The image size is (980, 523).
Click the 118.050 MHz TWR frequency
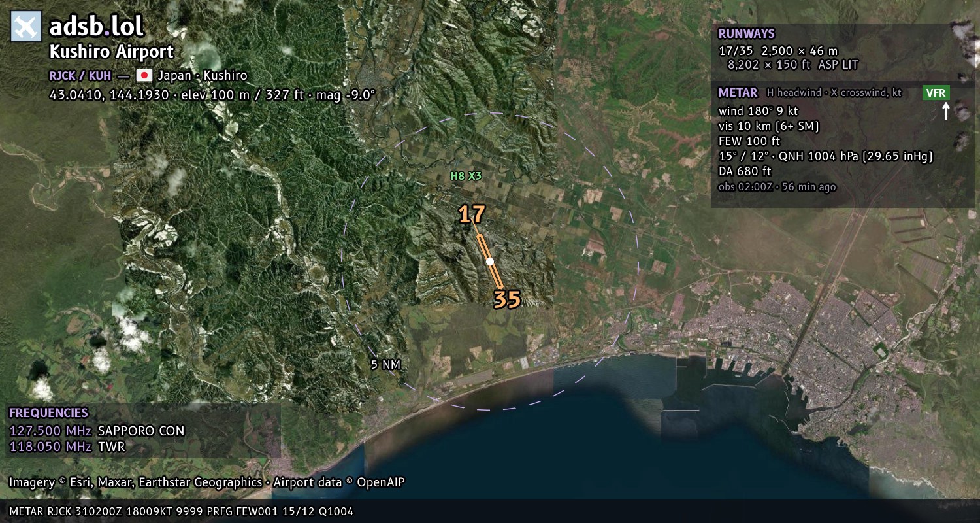(67, 447)
